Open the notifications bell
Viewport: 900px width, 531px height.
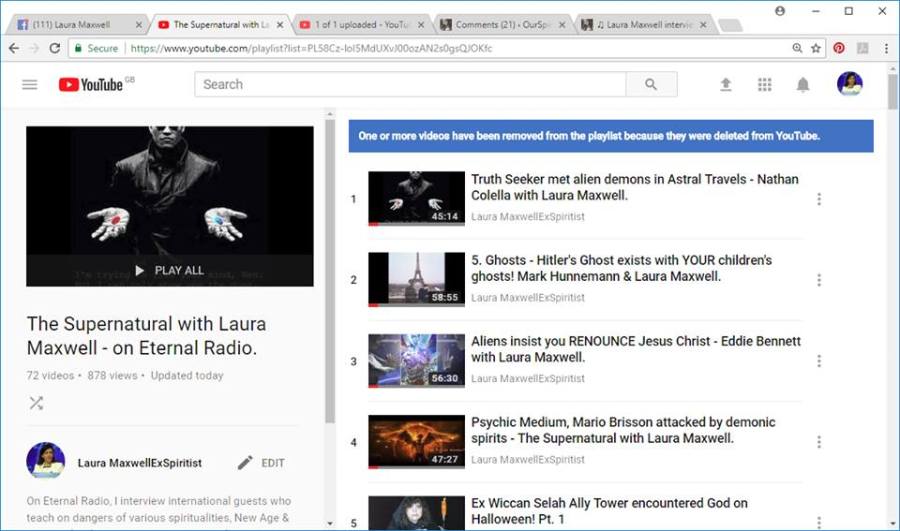coord(803,85)
